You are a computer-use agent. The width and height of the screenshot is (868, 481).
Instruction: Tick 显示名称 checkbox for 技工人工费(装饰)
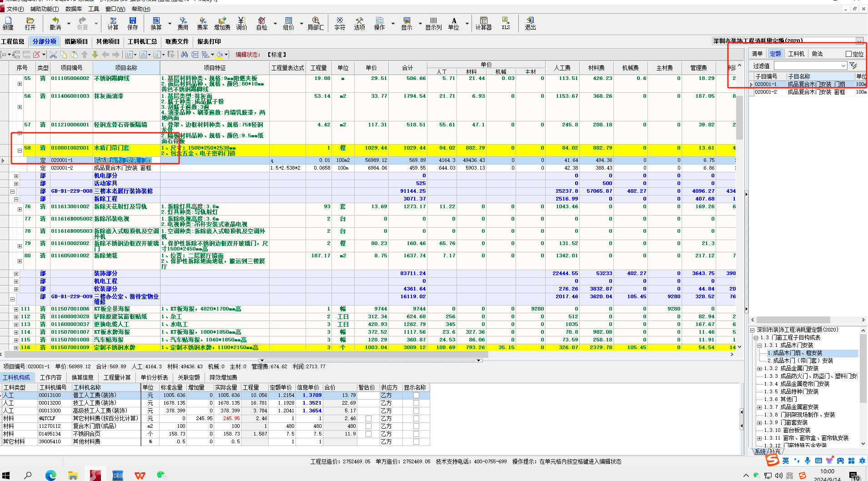coord(416,403)
